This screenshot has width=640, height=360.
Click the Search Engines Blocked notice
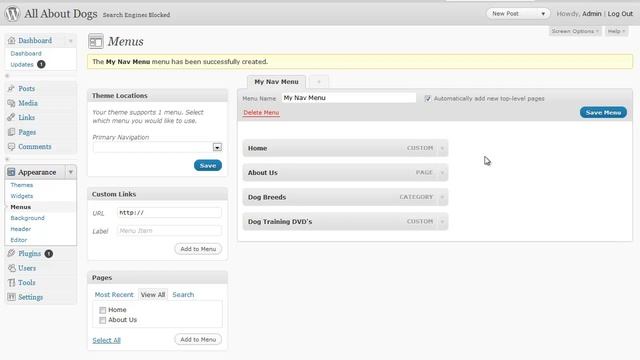click(136, 15)
